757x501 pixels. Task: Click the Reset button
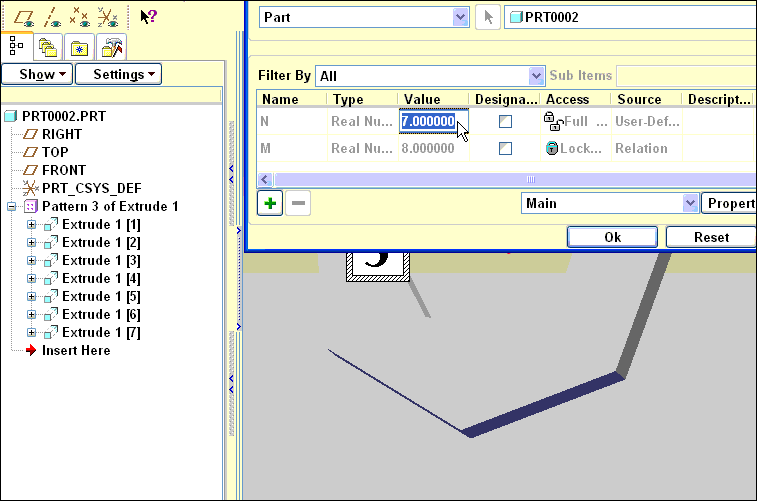tap(710, 237)
